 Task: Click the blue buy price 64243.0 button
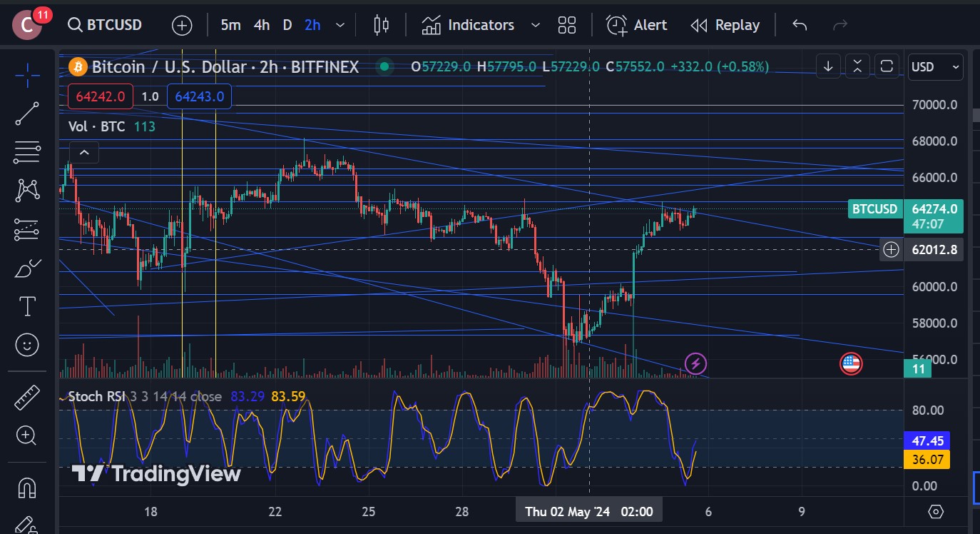pos(200,96)
